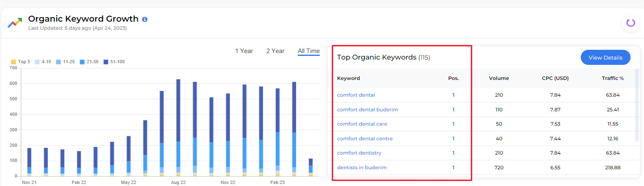This screenshot has width=644, height=186.
Task: Select the All Time tab
Action: (x=309, y=51)
